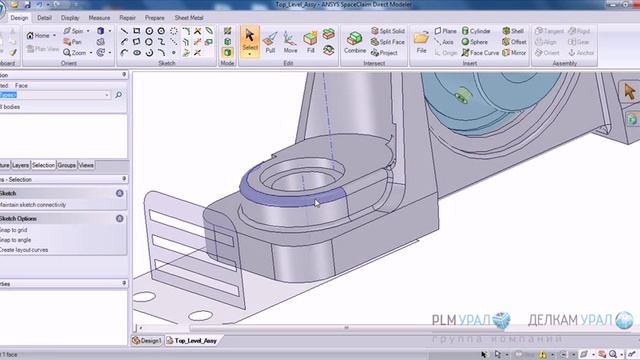Switch to the Layers panel tab

tap(20, 165)
